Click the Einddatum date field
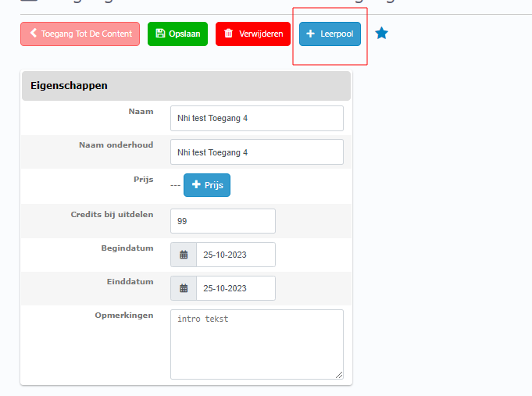Image resolution: width=532 pixels, height=396 pixels. [x=235, y=288]
